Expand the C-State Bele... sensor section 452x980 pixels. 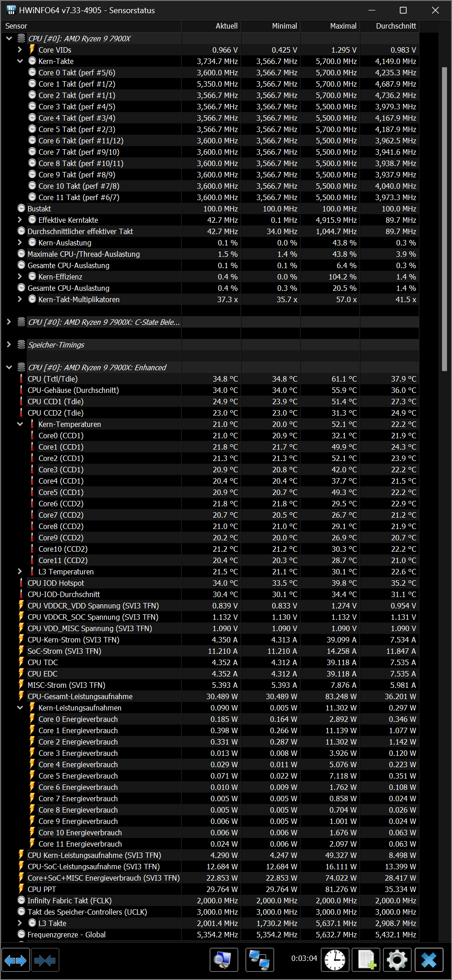tap(9, 322)
